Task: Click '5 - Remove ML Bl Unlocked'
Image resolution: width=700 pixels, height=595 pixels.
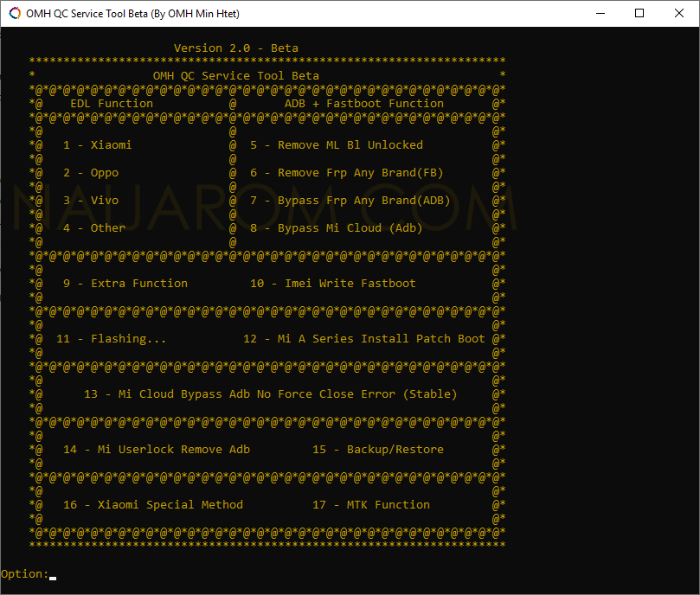Action: coord(337,145)
